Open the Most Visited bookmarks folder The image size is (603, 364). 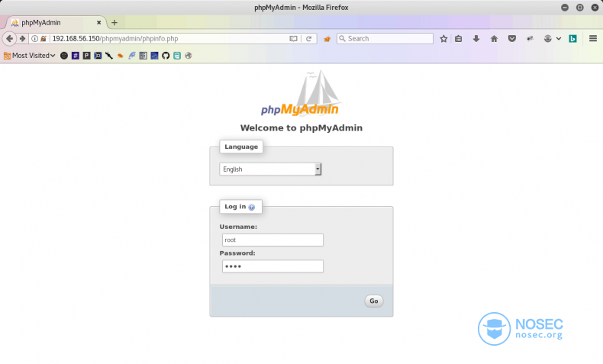point(30,56)
